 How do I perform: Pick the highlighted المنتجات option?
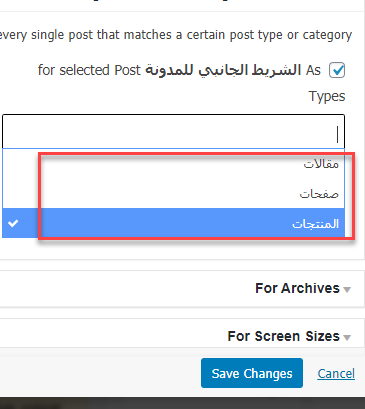click(x=173, y=223)
